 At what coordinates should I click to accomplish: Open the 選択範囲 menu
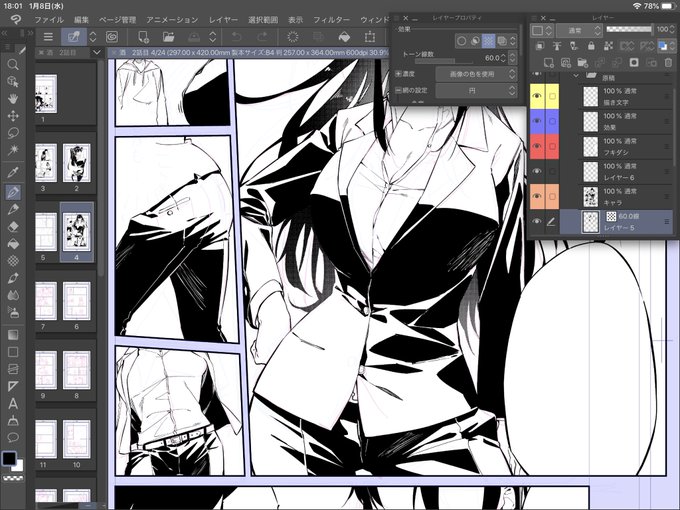263,20
